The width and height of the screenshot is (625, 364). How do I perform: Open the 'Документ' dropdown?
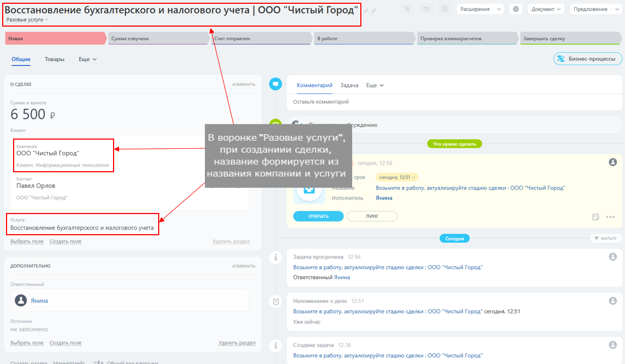(546, 9)
